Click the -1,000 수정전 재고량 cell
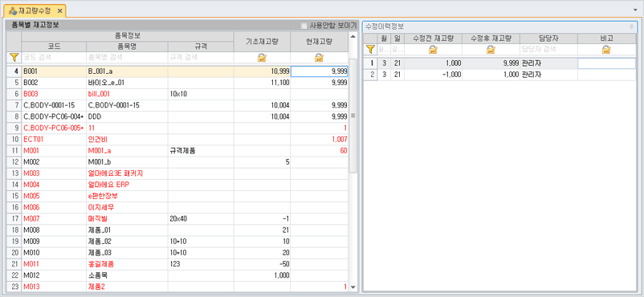Screen dimensions: 644x297 click(x=433, y=75)
